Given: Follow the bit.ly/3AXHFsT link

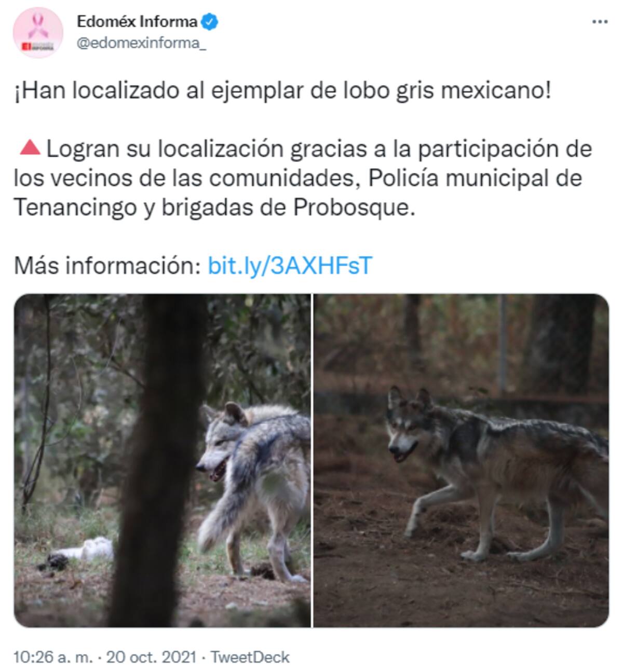Looking at the screenshot, I should click(x=290, y=266).
